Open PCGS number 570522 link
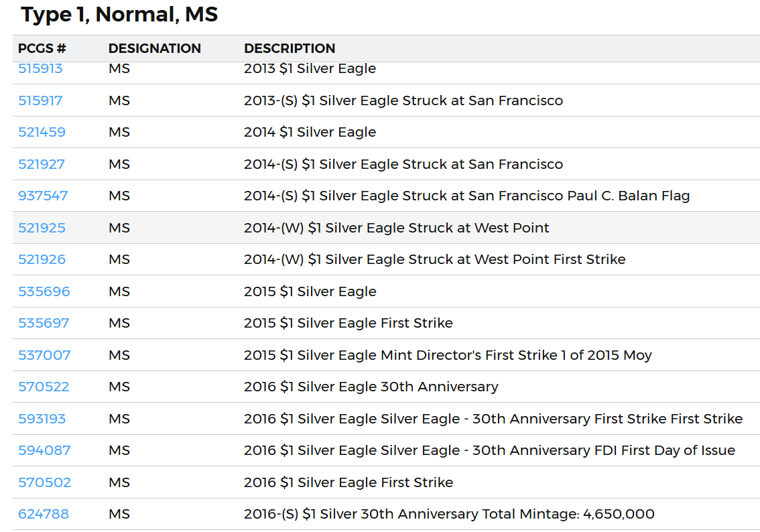The image size is (760, 532). (x=44, y=387)
